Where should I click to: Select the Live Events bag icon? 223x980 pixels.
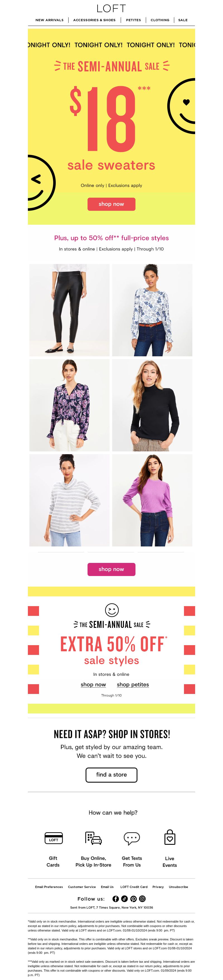170,837
